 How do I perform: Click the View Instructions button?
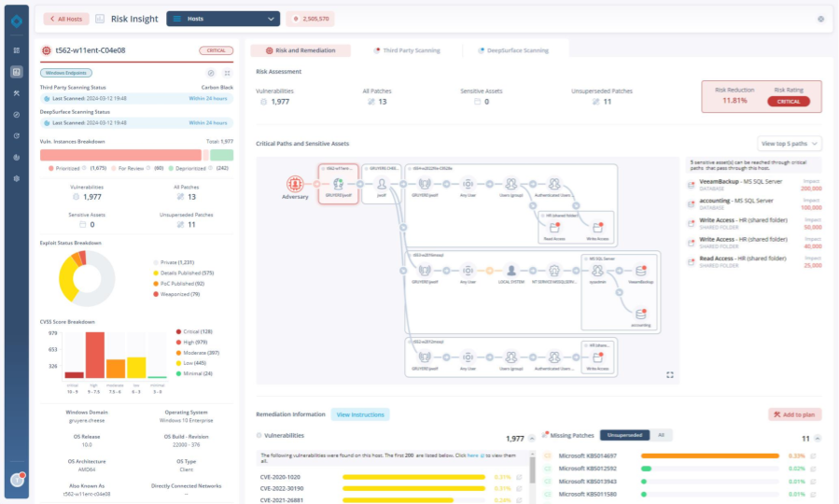tap(360, 414)
